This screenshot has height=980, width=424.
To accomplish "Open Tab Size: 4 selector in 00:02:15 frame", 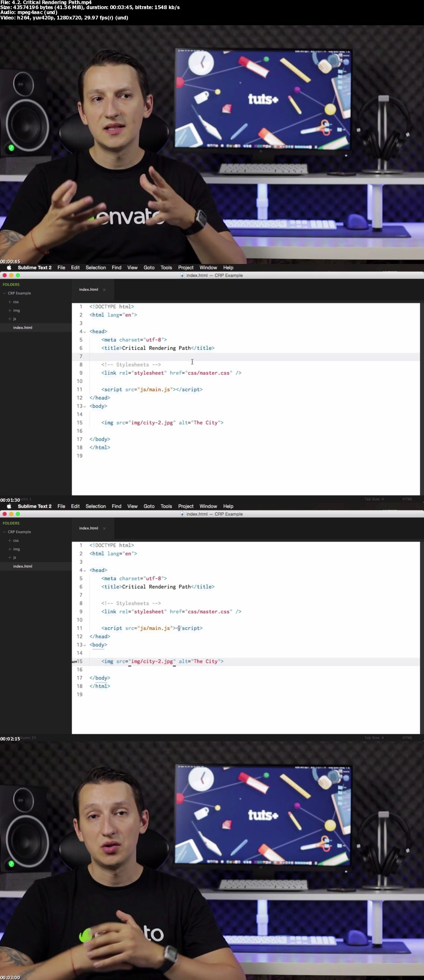I will 374,738.
